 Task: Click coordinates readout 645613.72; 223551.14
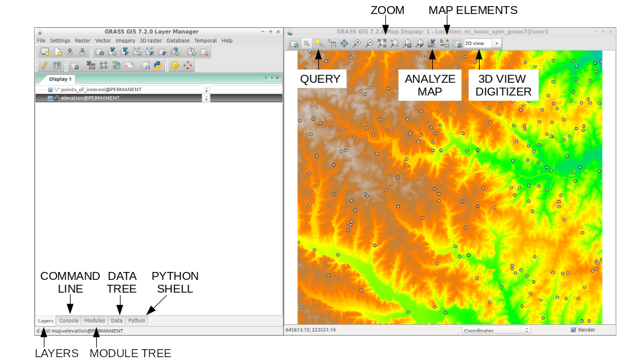click(x=310, y=330)
